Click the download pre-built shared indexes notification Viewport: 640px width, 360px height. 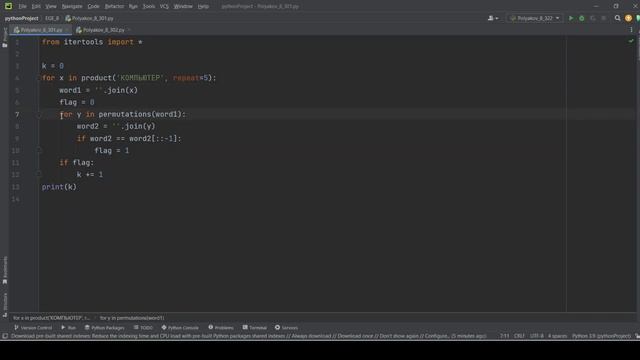click(249, 336)
